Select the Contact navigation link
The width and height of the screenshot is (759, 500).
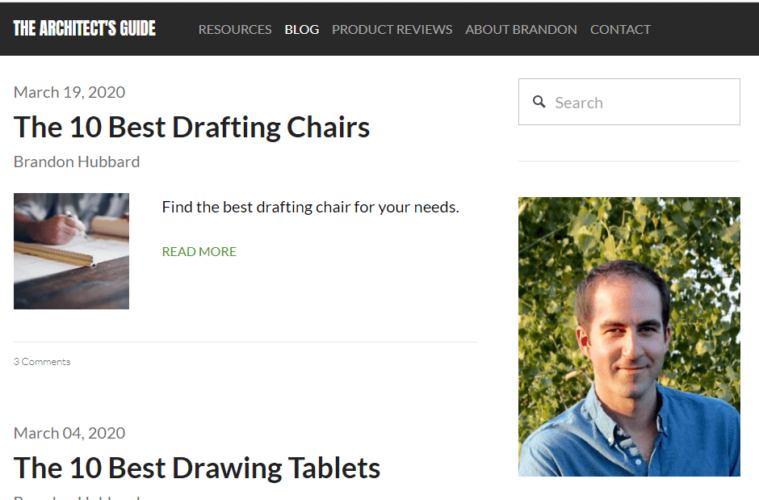pyautogui.click(x=620, y=29)
